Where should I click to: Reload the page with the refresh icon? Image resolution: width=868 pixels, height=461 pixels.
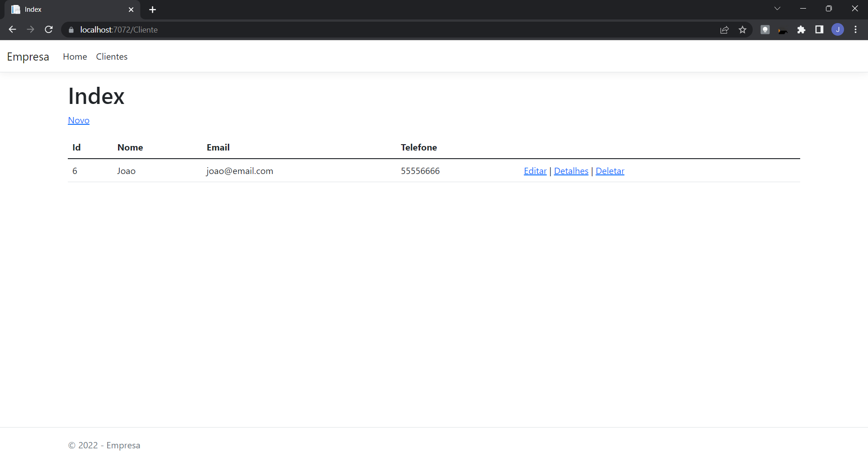[48, 29]
